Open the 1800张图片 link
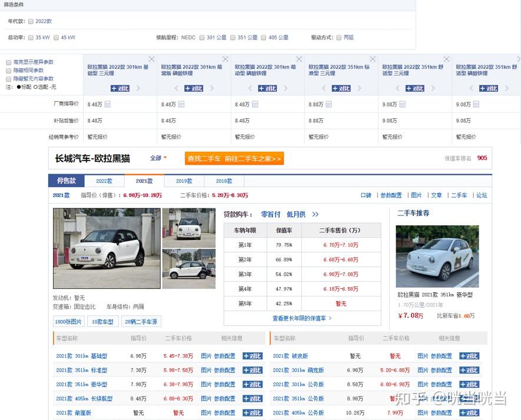This screenshot has width=521, height=420. tap(68, 321)
